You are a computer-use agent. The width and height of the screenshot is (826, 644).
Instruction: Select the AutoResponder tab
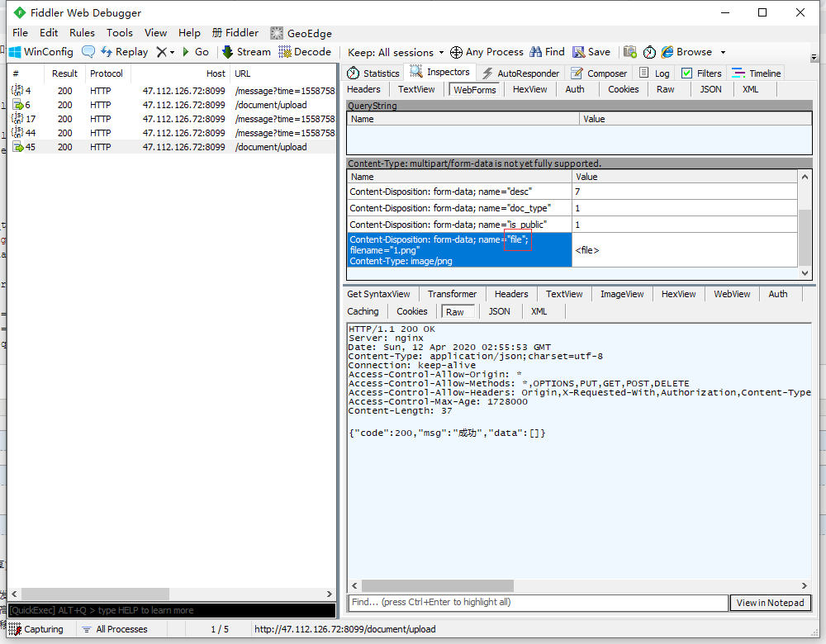point(520,73)
